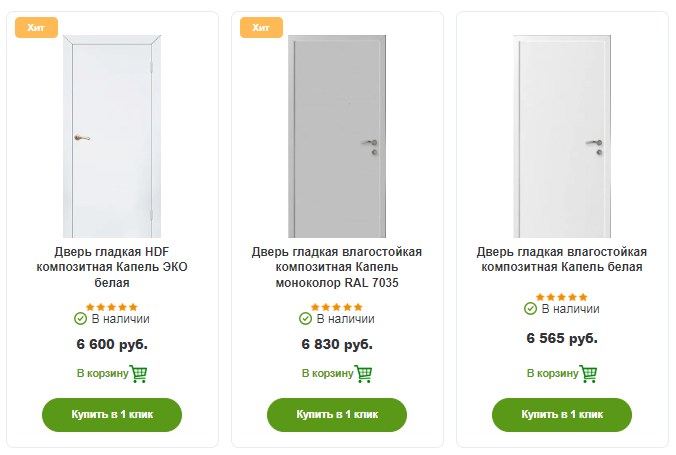Viewport: 676px width, 455px height.
Task: Click cart icon for Капель белая door
Action: [x=589, y=374]
